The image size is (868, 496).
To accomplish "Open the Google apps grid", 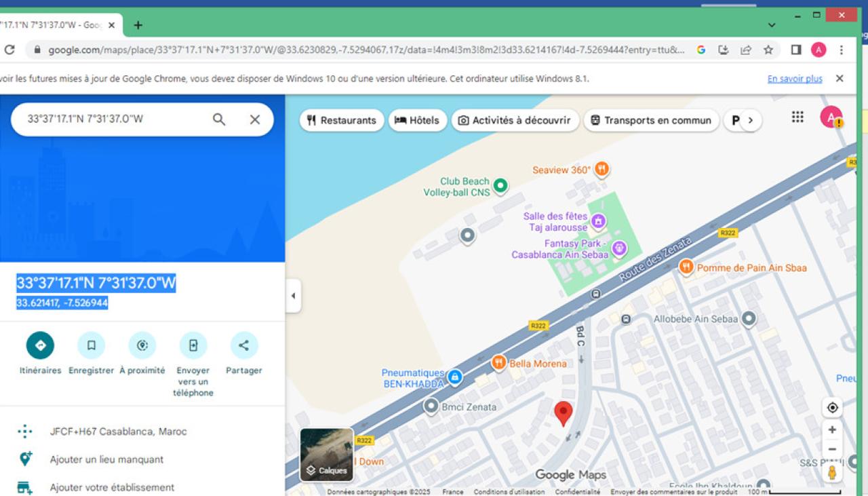I will (797, 117).
